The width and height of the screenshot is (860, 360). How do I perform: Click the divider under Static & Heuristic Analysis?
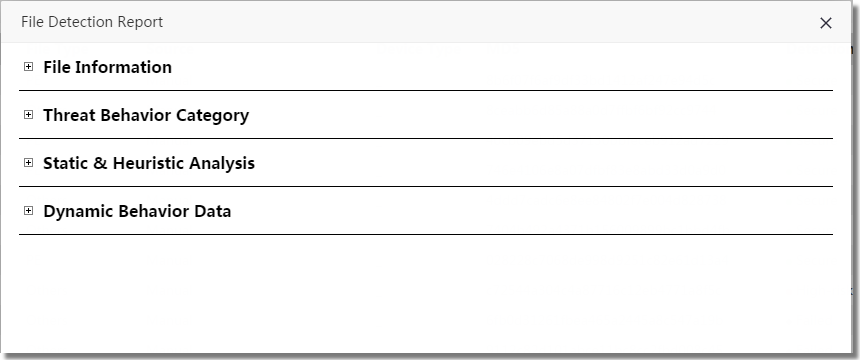click(426, 187)
